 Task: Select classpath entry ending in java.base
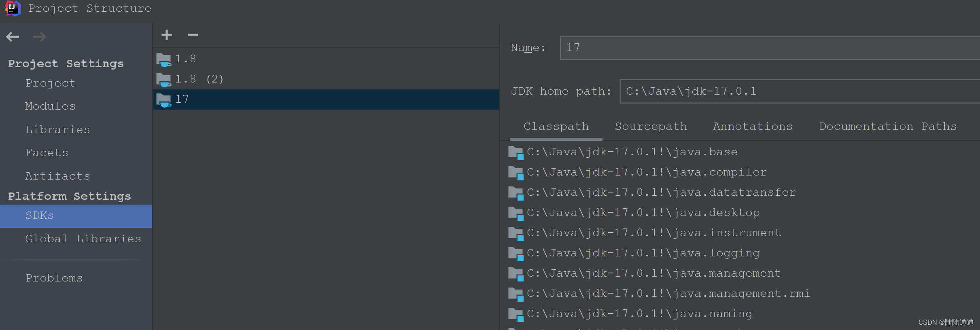coord(632,152)
